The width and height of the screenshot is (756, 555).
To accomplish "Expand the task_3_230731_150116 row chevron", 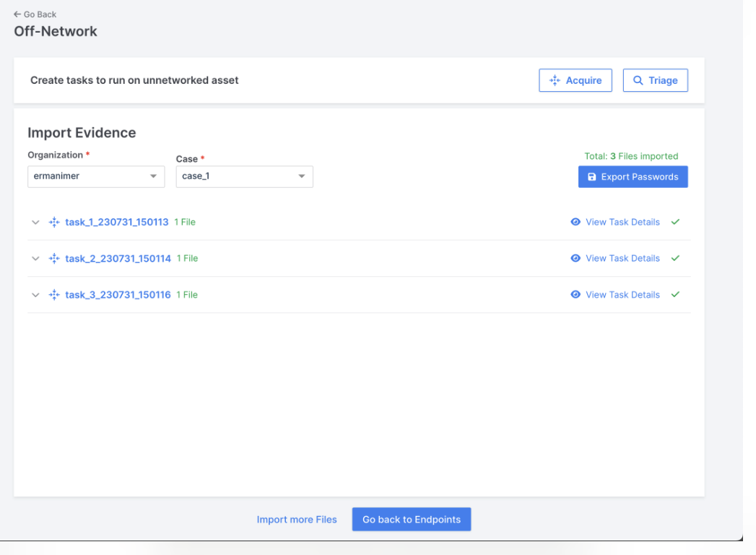I will [35, 295].
